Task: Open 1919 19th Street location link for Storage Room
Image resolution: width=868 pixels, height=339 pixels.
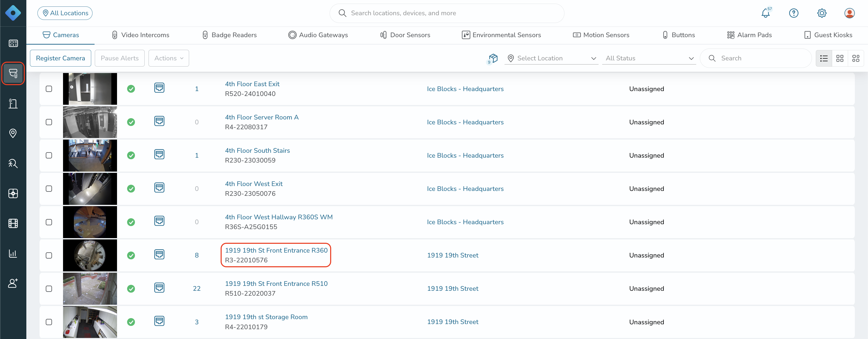Action: click(453, 322)
